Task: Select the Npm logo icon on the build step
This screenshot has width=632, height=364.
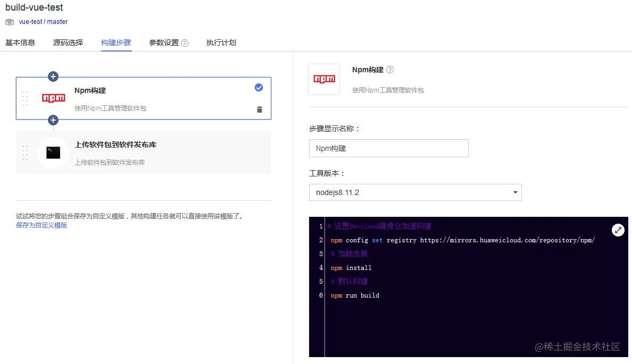Action: [53, 98]
